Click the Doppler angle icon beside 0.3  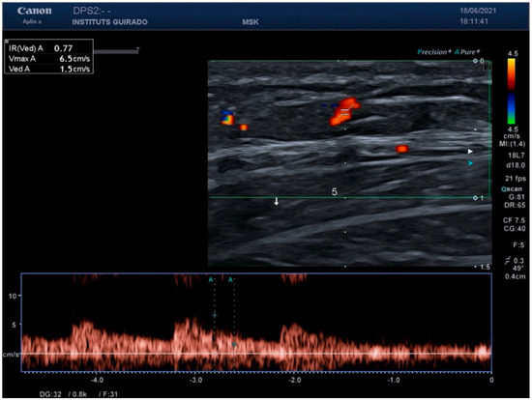tap(508, 260)
